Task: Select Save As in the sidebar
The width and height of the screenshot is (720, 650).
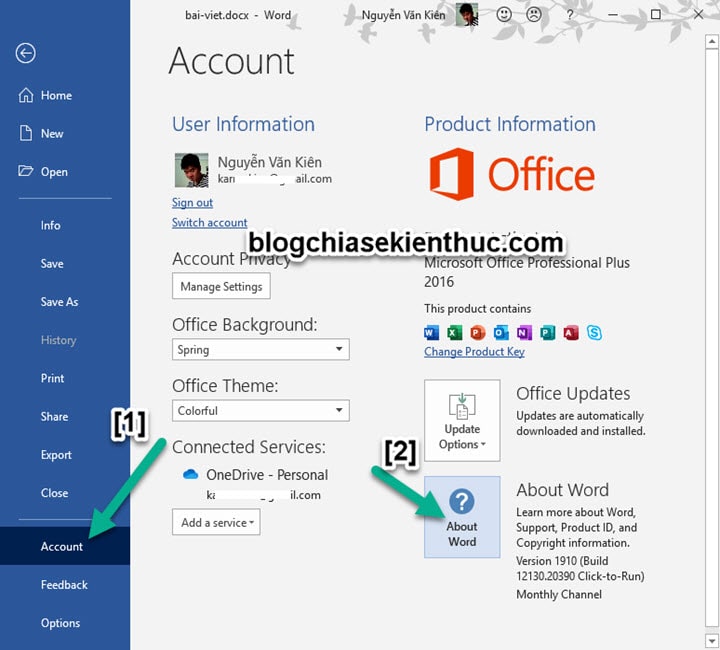Action: (59, 302)
